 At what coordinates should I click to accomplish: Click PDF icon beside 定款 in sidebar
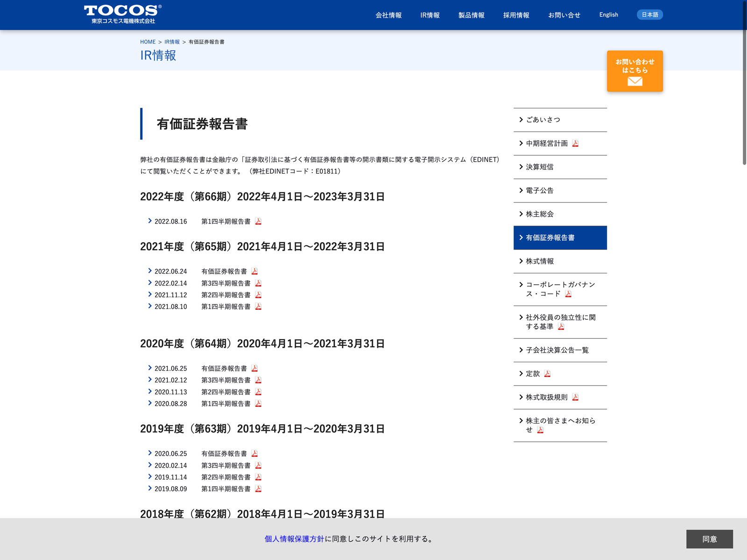click(x=547, y=373)
